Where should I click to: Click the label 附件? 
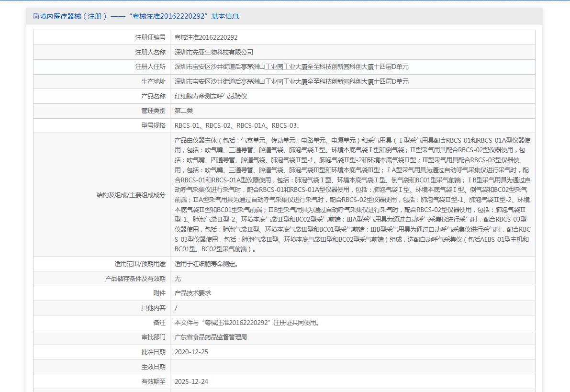coord(159,293)
